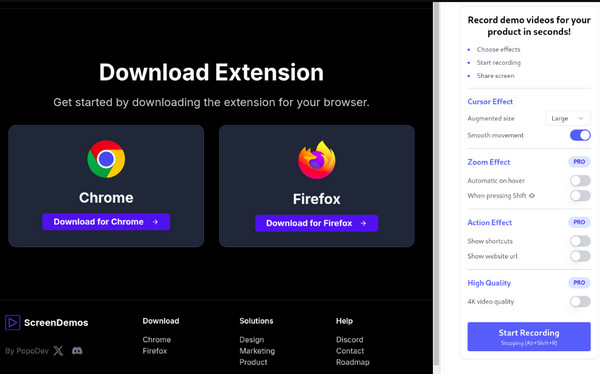Click arrow icon in Download for Firefox button
The width and height of the screenshot is (600, 374).
click(363, 223)
